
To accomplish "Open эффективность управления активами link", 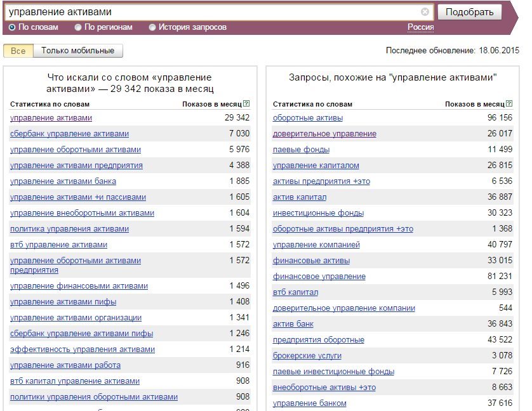I will pos(83,349).
